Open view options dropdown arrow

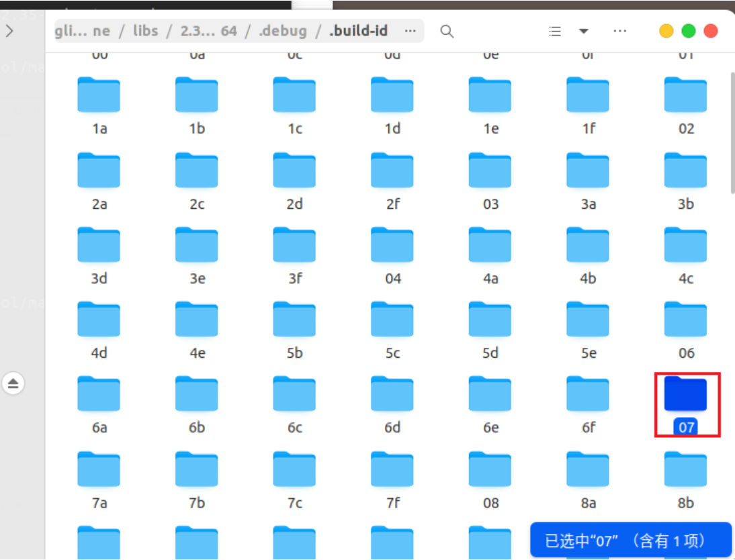584,32
